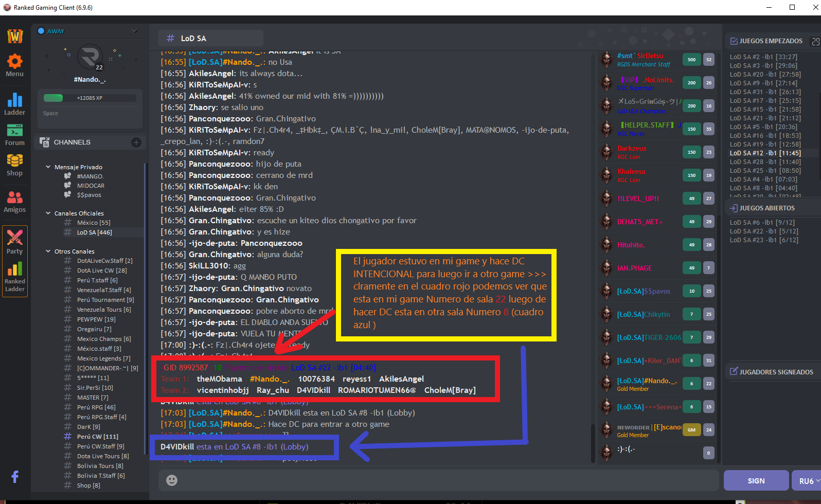Join the Mexico Champs [6] channel
The height and width of the screenshot is (504, 821).
[x=104, y=339]
